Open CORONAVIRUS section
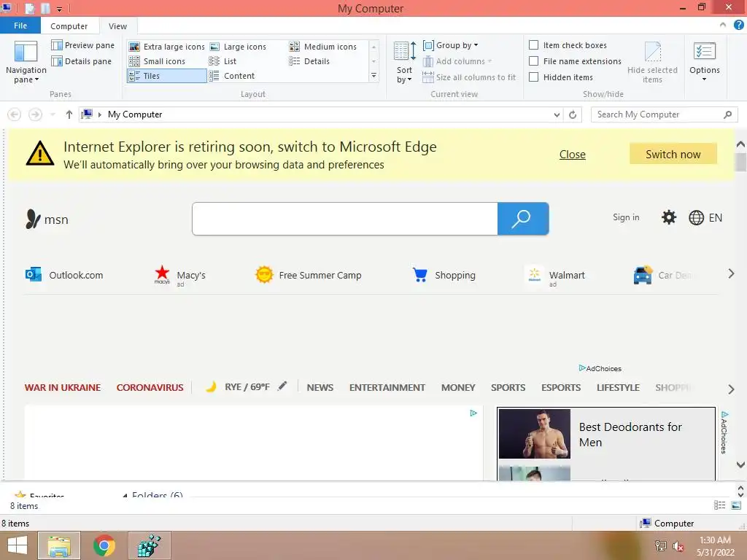Screen dimensions: 747x560 [150, 388]
